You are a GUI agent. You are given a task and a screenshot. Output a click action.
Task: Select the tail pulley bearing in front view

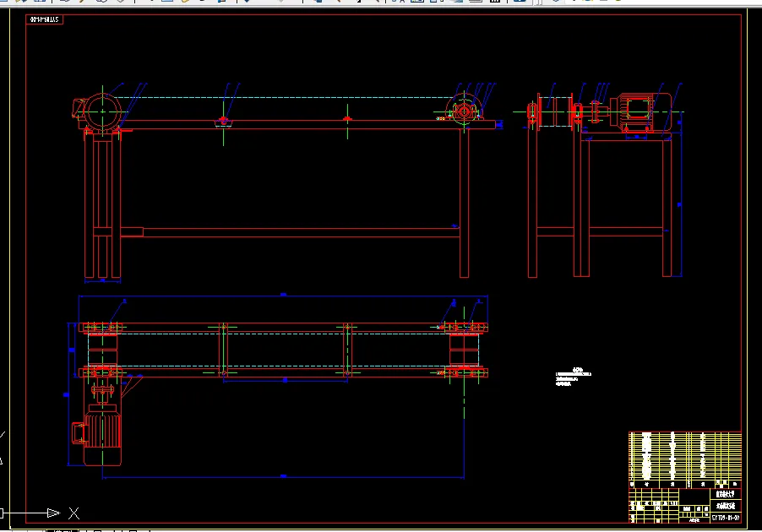point(465,111)
